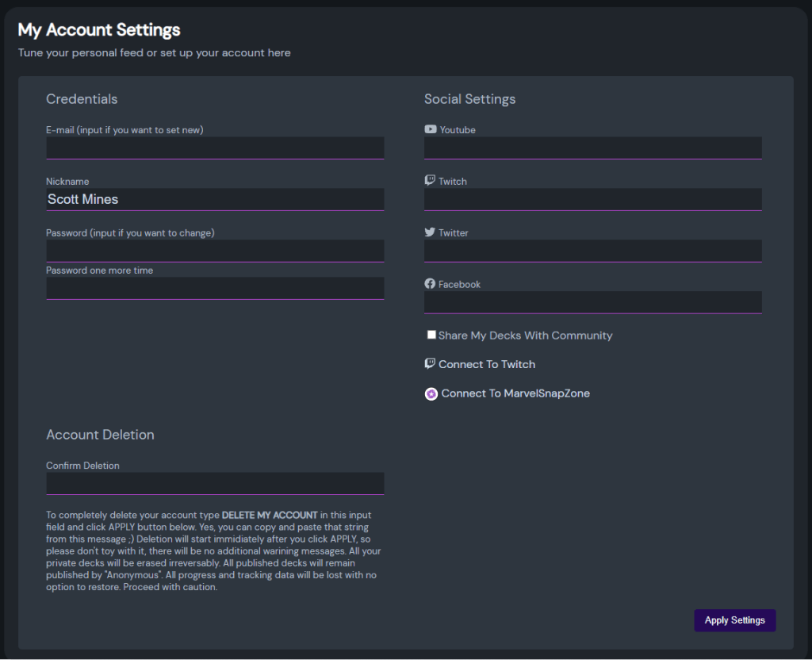812x660 pixels.
Task: Click the Nickname field containing Scott Mines
Action: [215, 199]
